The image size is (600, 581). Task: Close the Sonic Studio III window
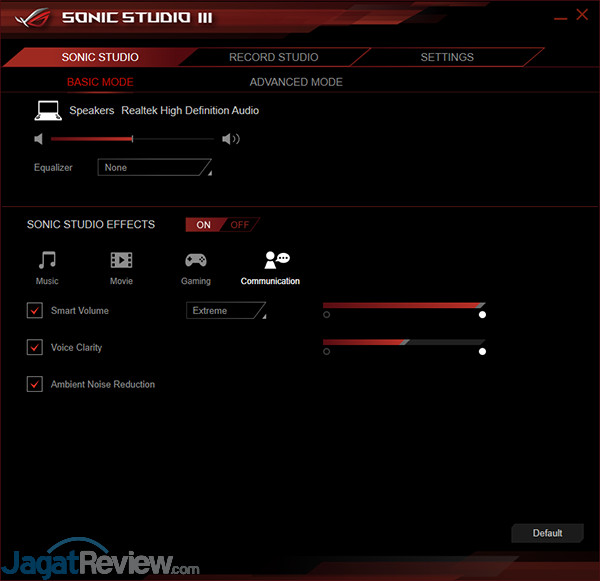point(582,15)
